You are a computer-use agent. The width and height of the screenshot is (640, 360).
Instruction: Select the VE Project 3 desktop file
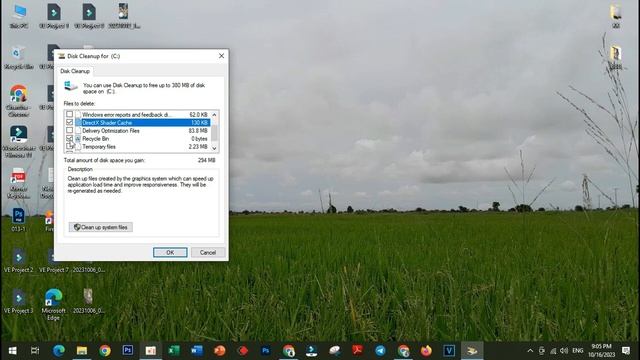pyautogui.click(x=18, y=301)
